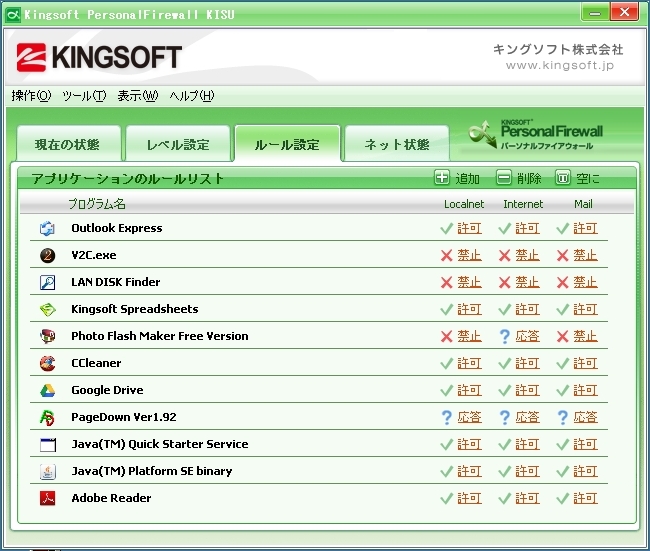
Task: Open the 操作(O) menu
Action: (31, 96)
